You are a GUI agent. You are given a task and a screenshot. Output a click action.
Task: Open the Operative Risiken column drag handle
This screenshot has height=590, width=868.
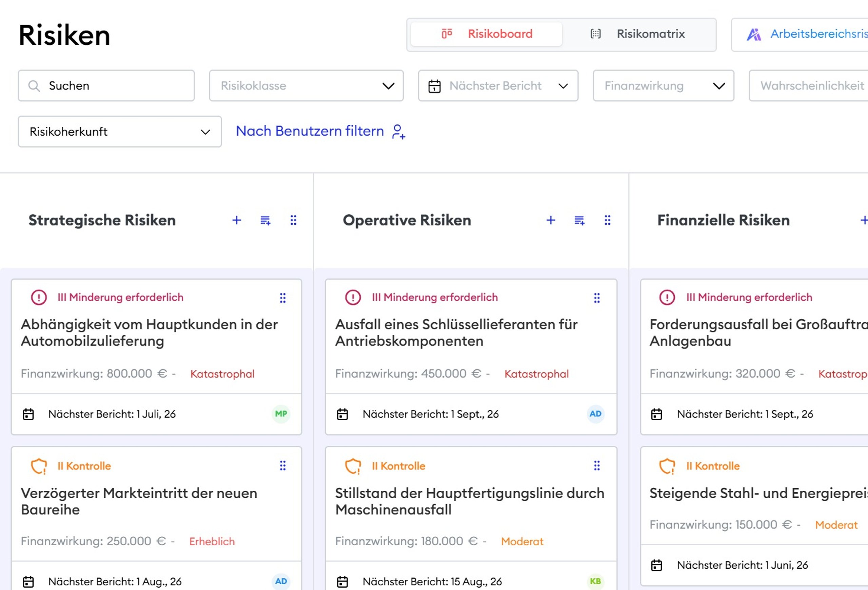coord(608,220)
